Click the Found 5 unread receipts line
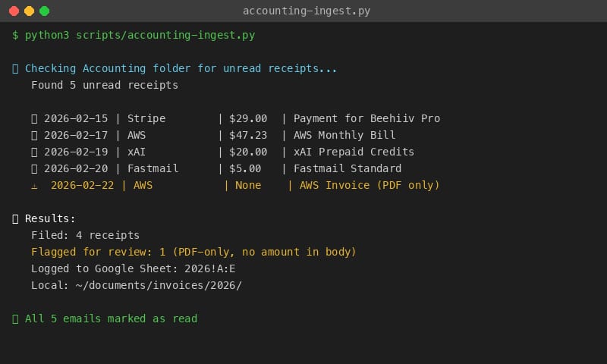The image size is (607, 364). pos(105,85)
